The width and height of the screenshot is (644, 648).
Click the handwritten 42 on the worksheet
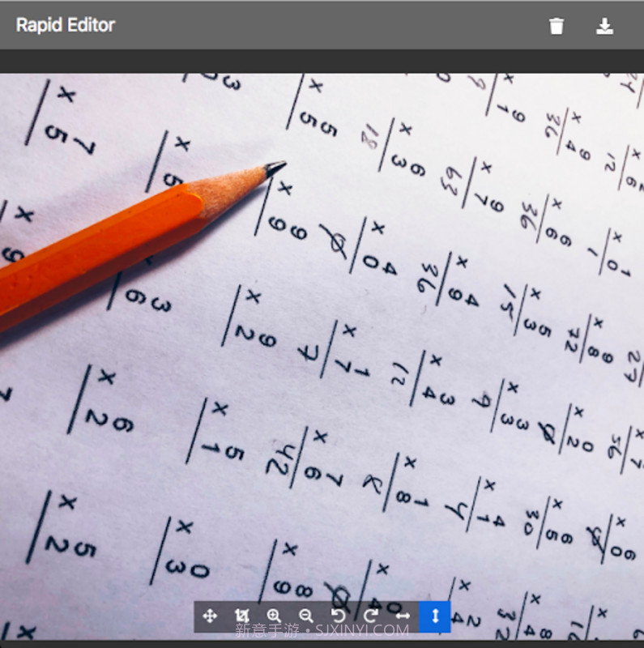coord(279,459)
